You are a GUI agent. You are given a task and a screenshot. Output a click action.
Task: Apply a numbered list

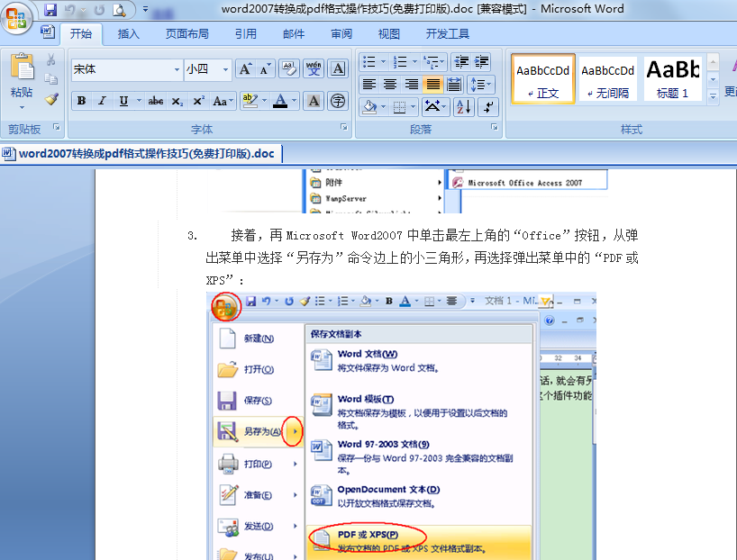[400, 61]
